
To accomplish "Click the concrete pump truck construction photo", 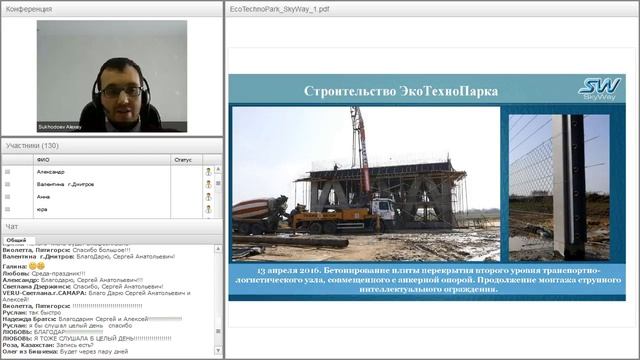I will [x=366, y=184].
